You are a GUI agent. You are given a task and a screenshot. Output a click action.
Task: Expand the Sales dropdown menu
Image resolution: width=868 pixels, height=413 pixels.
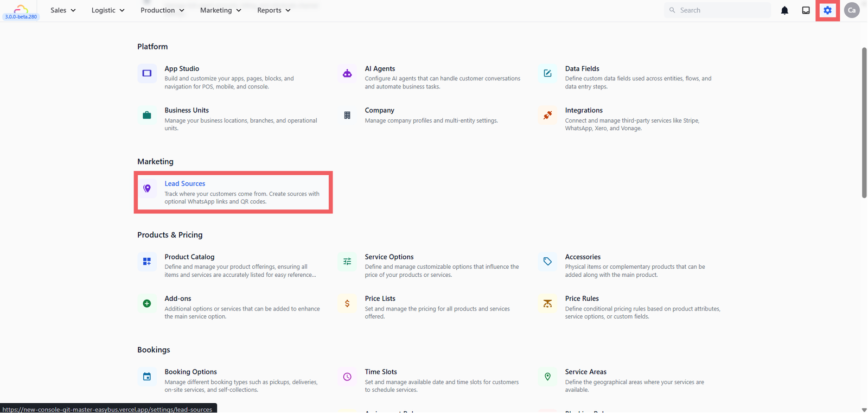(x=63, y=10)
